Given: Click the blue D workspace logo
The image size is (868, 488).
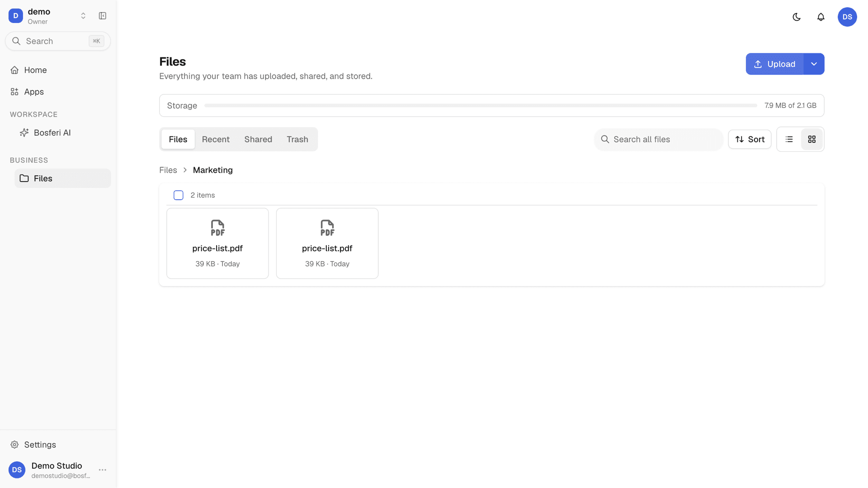Looking at the screenshot, I should [16, 16].
